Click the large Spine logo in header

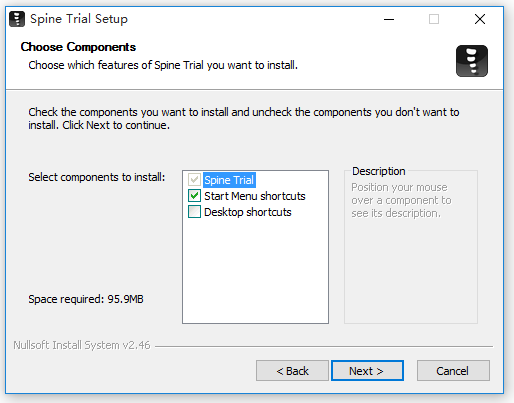pos(472,61)
